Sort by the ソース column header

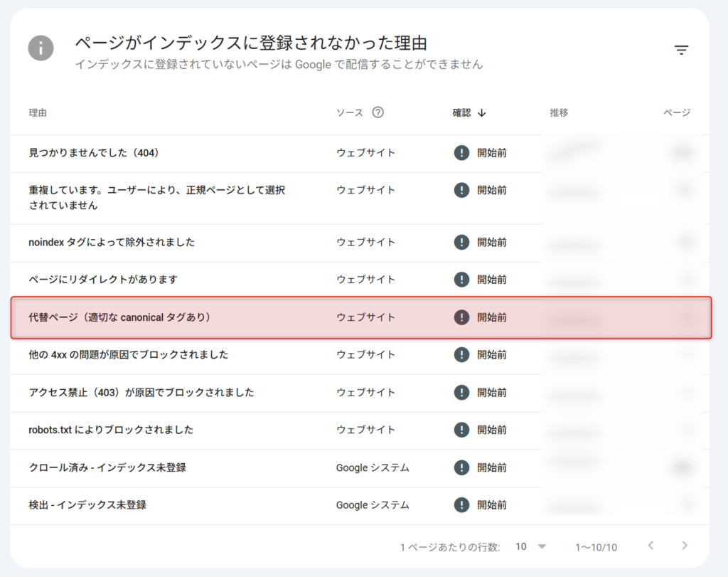click(347, 112)
